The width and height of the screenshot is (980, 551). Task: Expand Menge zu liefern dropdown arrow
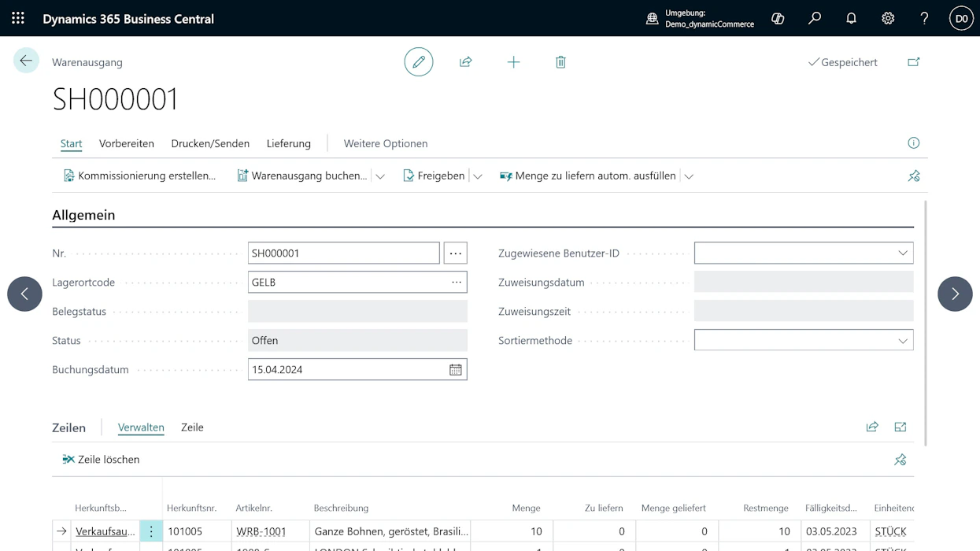tap(689, 176)
